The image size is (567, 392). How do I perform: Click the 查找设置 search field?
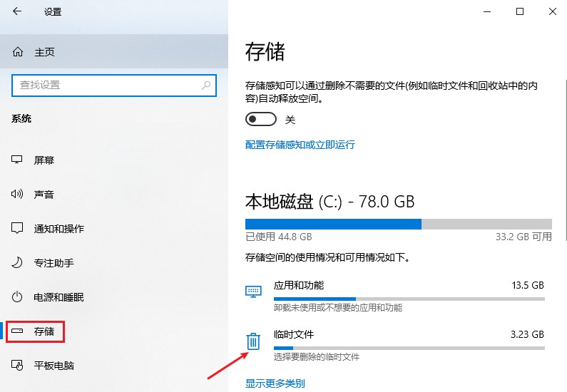pos(114,86)
